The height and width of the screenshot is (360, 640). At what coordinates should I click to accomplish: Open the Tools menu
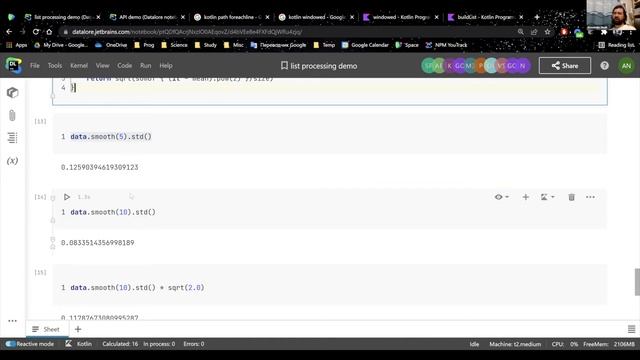pos(55,65)
